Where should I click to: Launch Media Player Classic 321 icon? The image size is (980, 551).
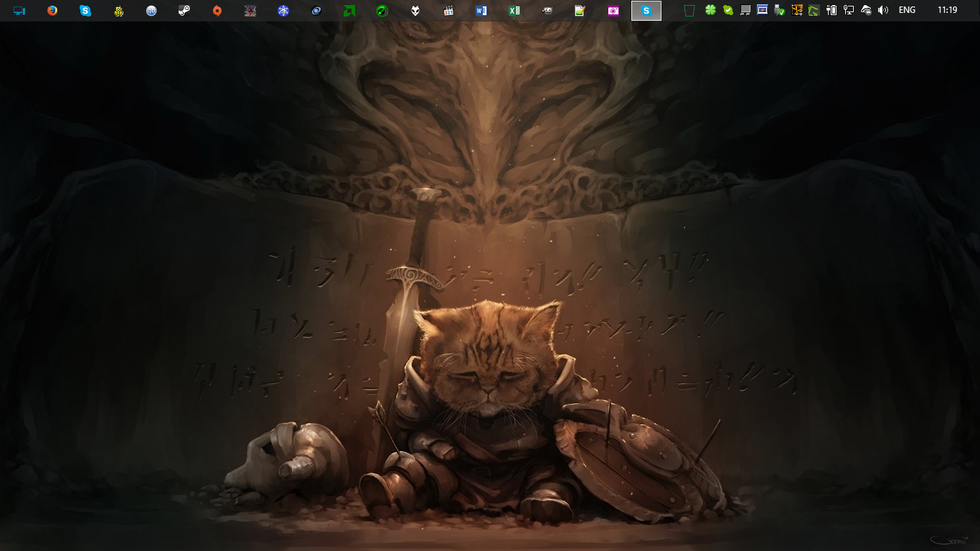coord(448,11)
